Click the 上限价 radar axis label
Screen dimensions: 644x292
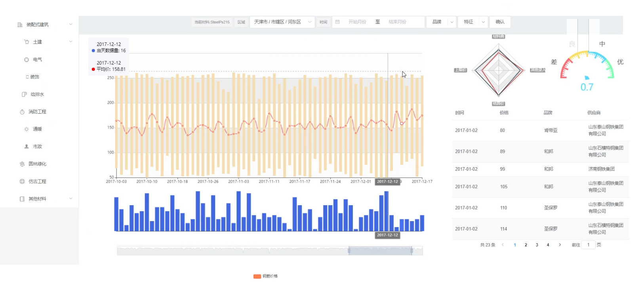460,70
